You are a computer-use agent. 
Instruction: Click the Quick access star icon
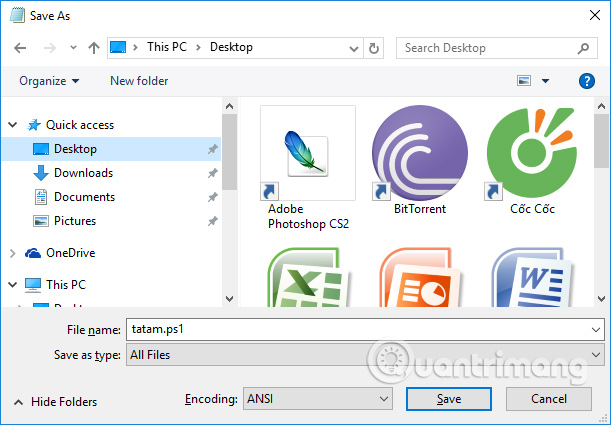pyautogui.click(x=34, y=125)
